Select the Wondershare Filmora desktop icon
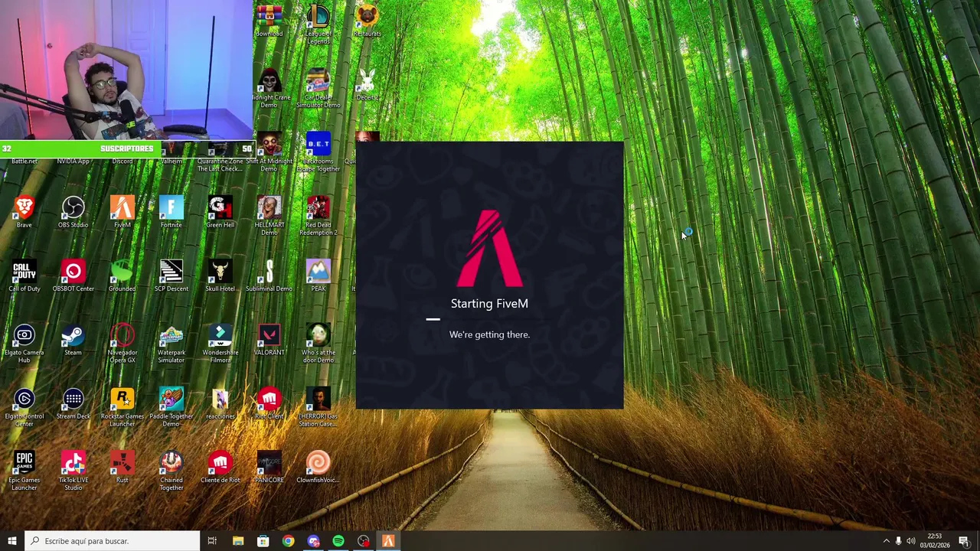Viewport: 980px width, 551px height. click(220, 344)
